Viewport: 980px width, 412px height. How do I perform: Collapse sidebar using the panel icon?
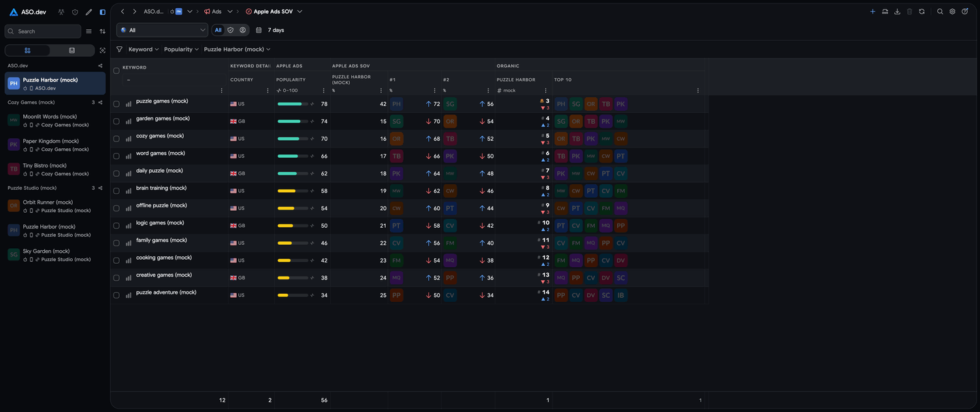102,12
